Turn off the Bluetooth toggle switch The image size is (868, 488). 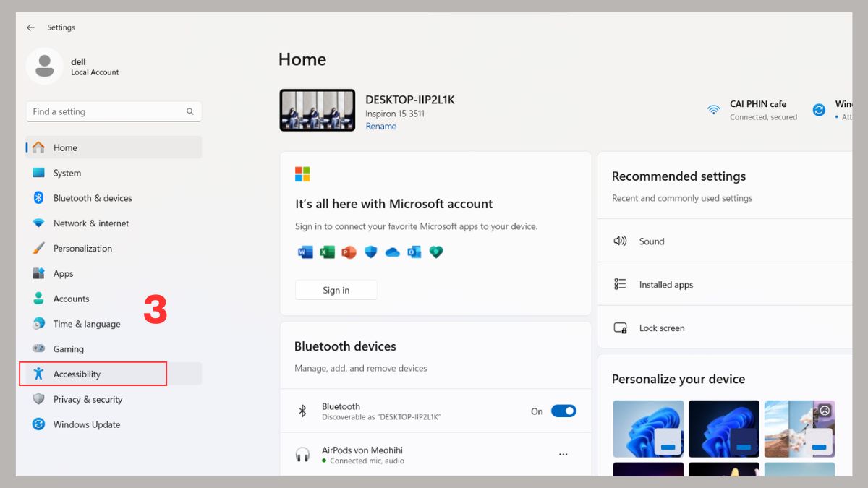(x=563, y=411)
